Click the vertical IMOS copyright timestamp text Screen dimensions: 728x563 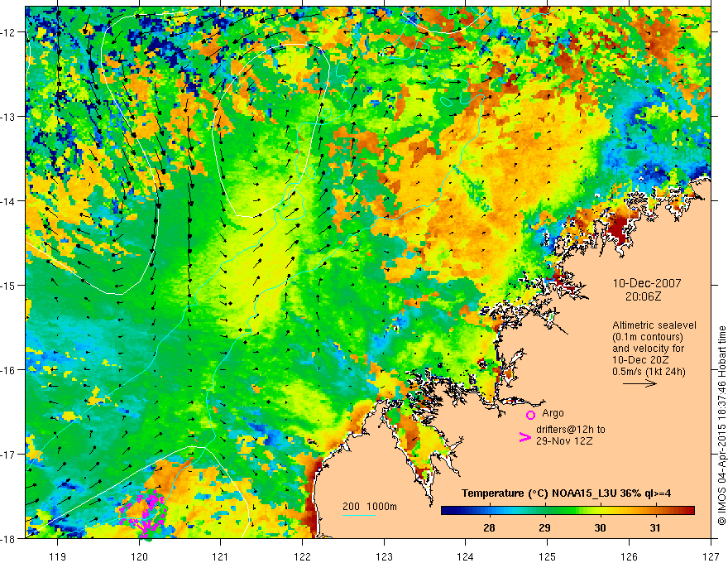pyautogui.click(x=721, y=426)
